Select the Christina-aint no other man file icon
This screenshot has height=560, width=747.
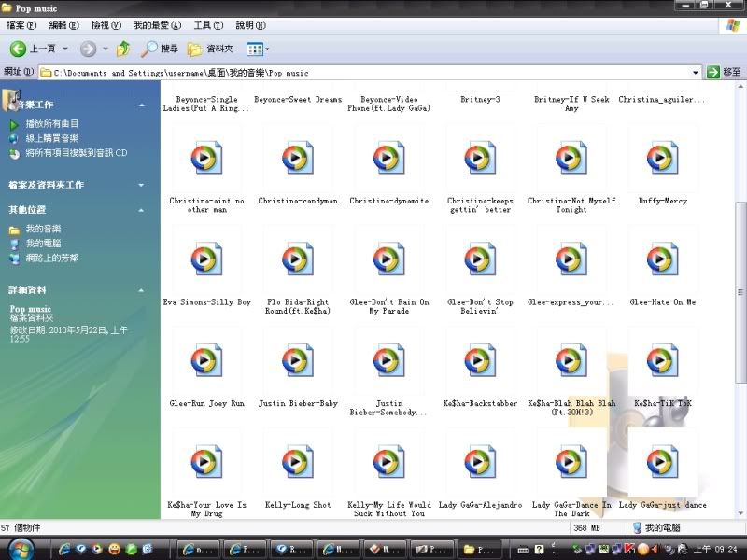pos(206,157)
